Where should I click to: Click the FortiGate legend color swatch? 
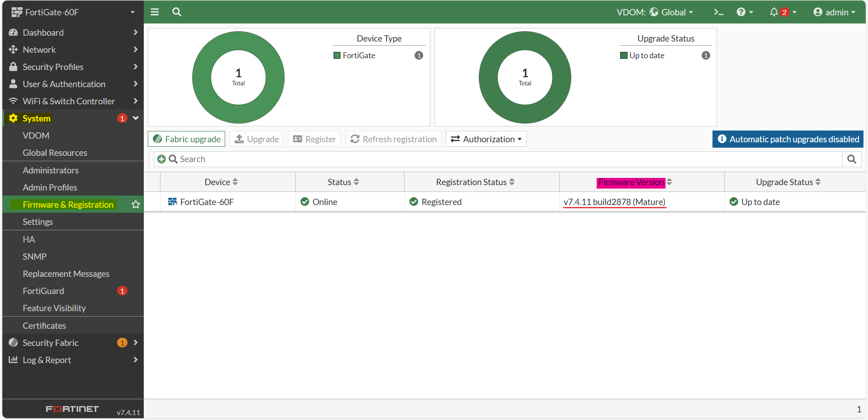[x=337, y=56]
